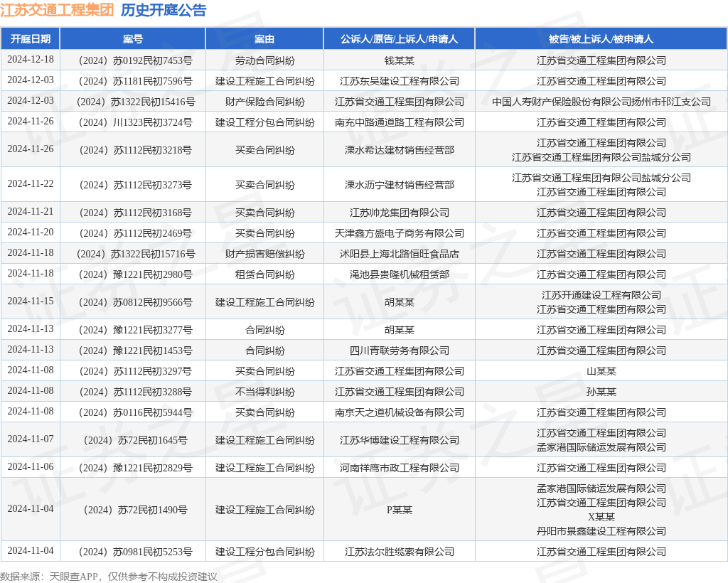The height and width of the screenshot is (583, 728).
Task: Select date cell 2024-11-07
Action: click(x=31, y=439)
